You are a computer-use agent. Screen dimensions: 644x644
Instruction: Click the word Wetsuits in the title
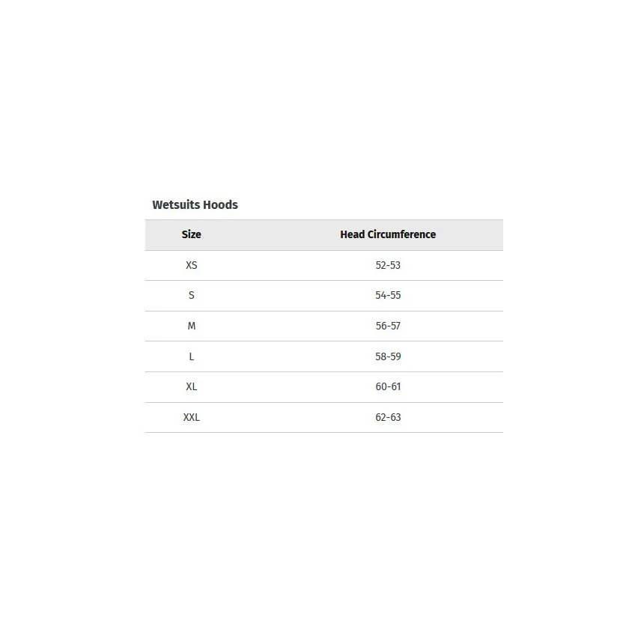176,204
